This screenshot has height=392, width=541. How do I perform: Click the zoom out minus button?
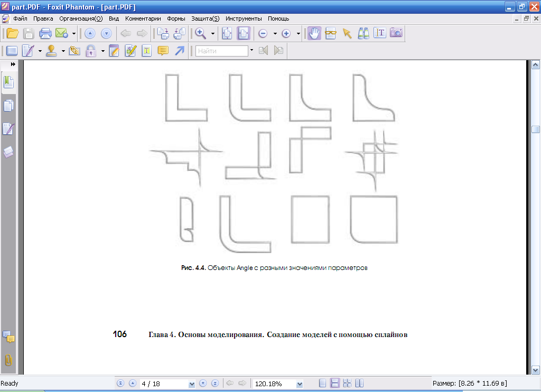[263, 33]
